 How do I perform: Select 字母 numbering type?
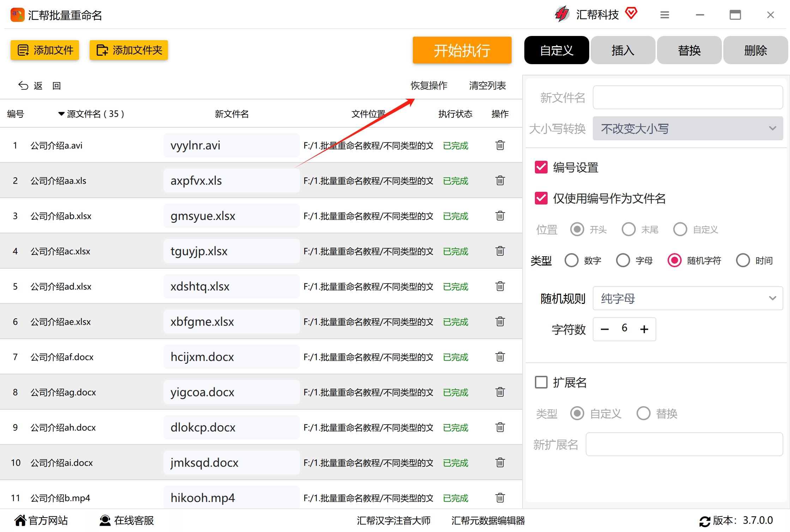(623, 261)
